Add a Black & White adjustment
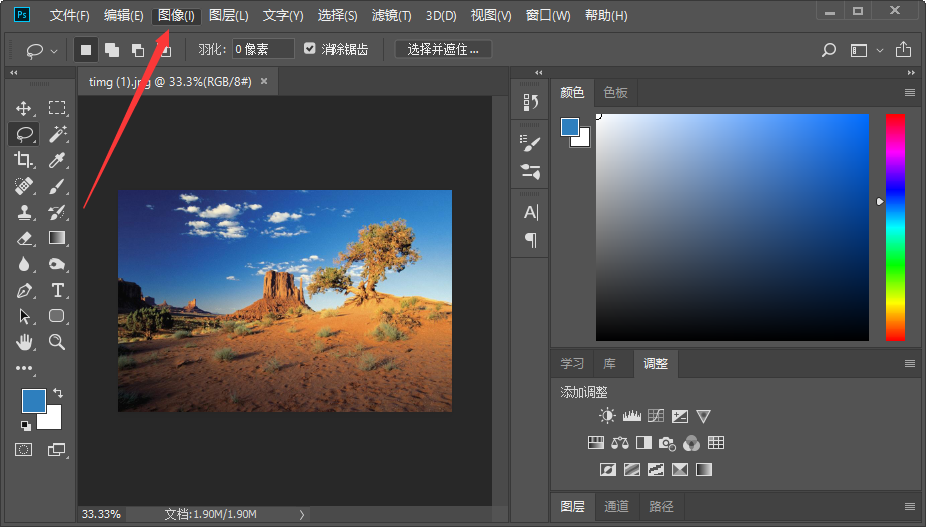Screen dimensions: 926x527 [x=644, y=443]
